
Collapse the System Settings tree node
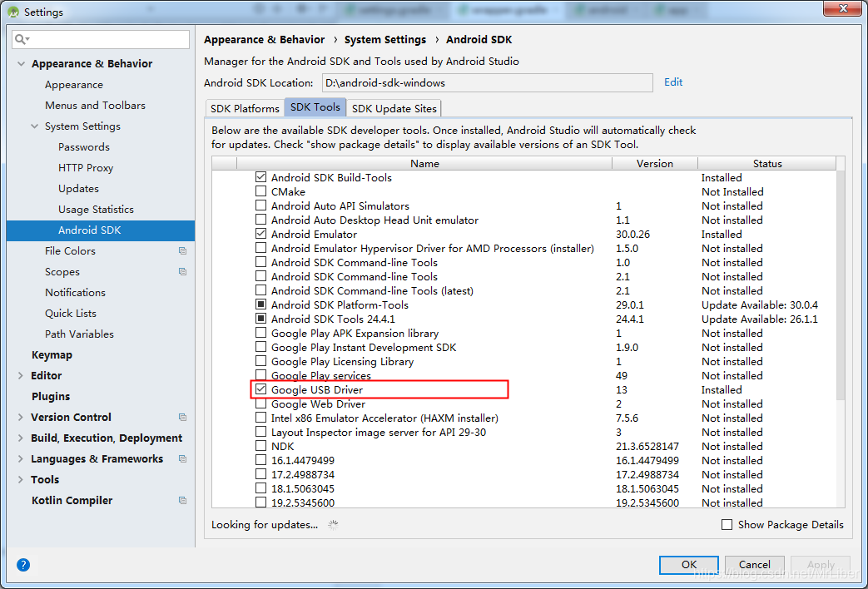(35, 126)
